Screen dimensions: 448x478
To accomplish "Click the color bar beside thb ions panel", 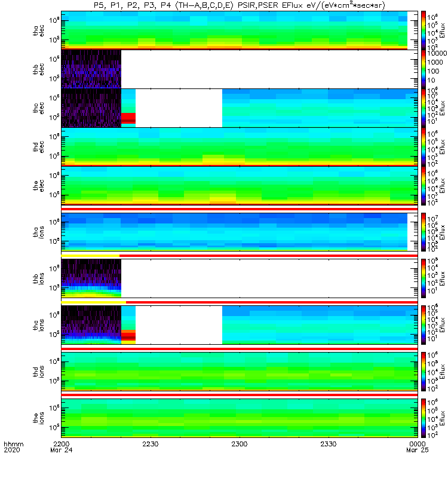I will [x=424, y=278].
